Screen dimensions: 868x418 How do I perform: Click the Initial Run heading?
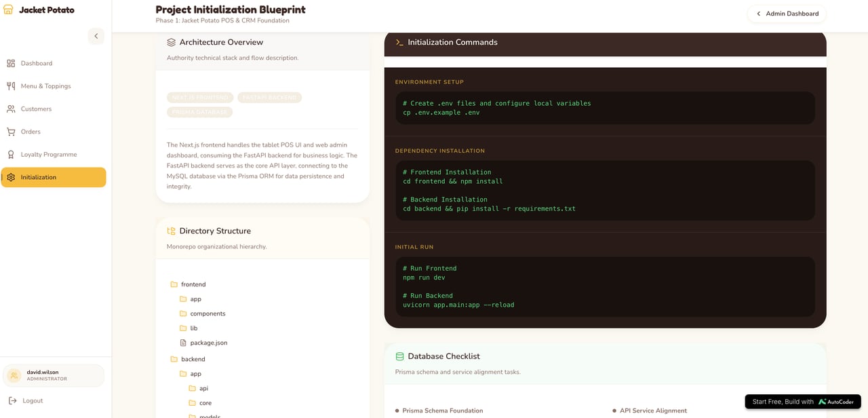[x=414, y=247]
